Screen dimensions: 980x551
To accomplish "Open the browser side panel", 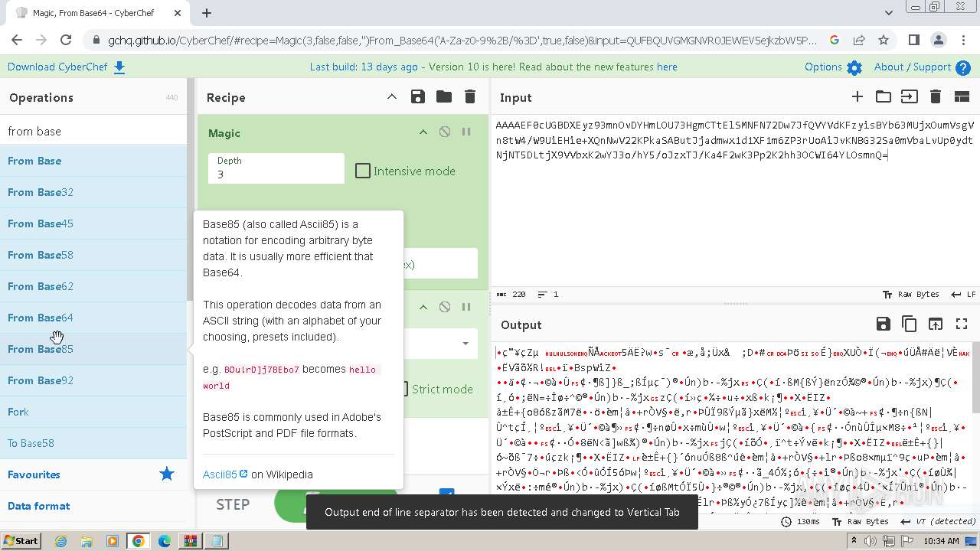I will tap(914, 40).
